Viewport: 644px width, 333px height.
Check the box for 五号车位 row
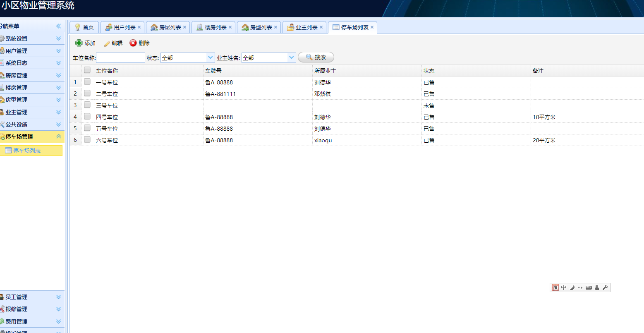tap(87, 128)
